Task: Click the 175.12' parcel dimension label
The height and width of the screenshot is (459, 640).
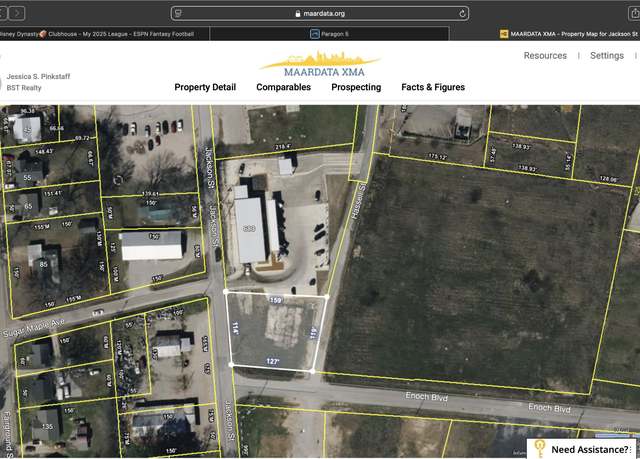Action: (x=438, y=156)
